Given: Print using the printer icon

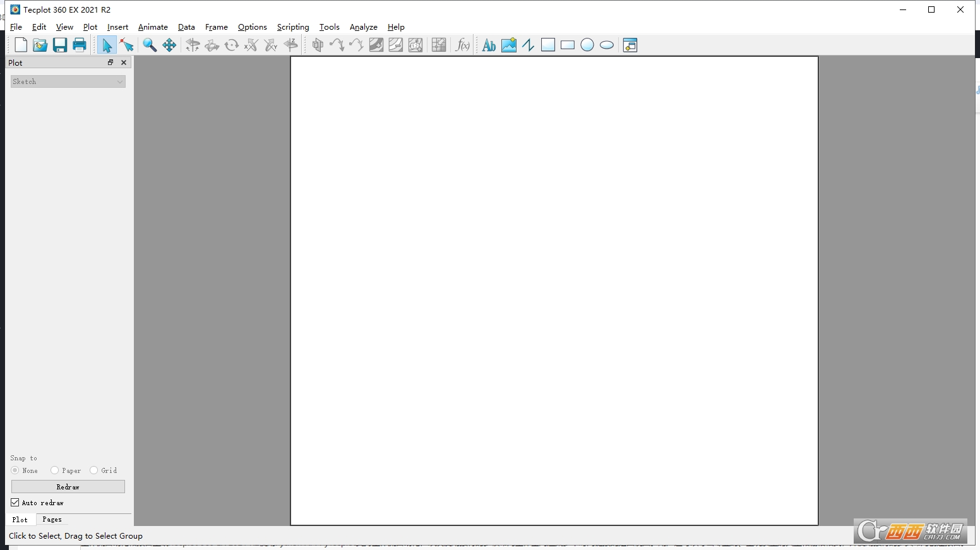Looking at the screenshot, I should click(80, 45).
